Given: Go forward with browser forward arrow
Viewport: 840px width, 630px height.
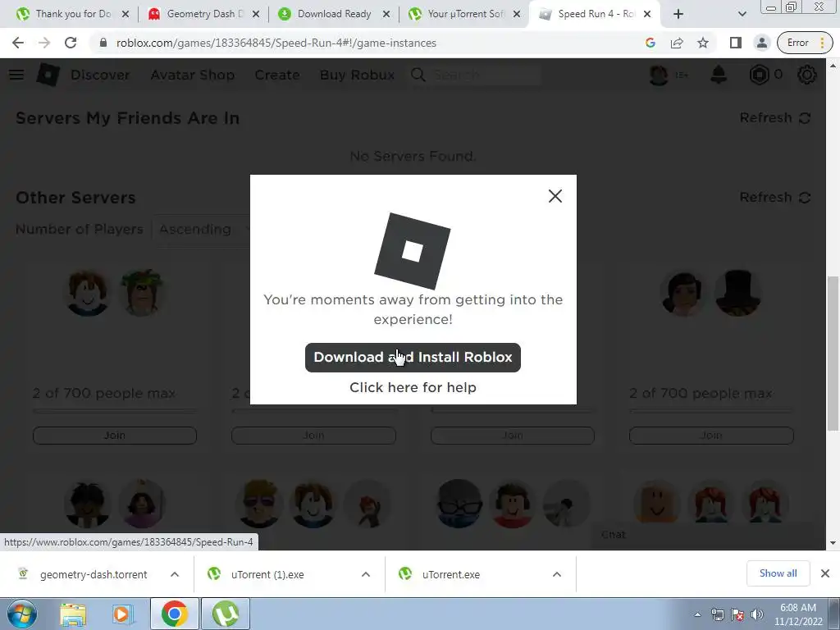Looking at the screenshot, I should [44, 43].
